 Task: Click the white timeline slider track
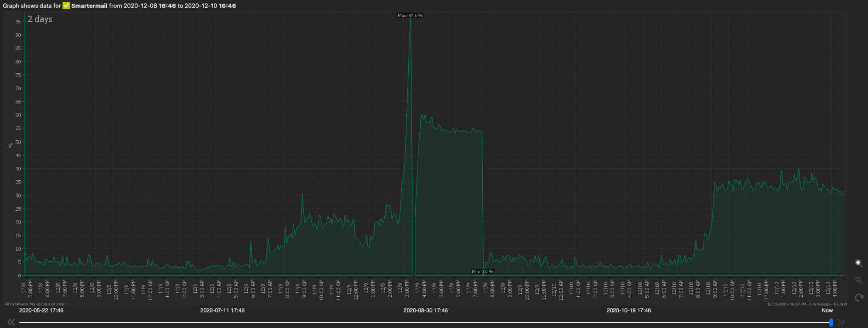coord(414,322)
